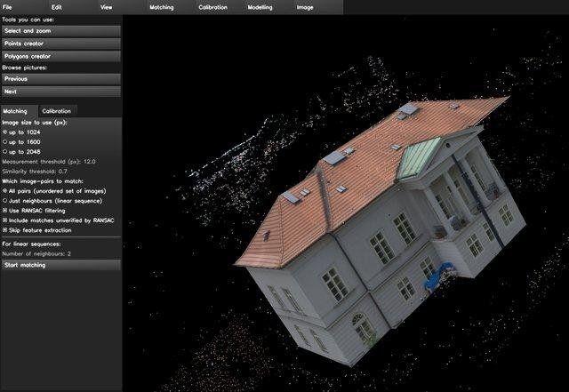Select Just neighbours (linear sequence) option

5,200
